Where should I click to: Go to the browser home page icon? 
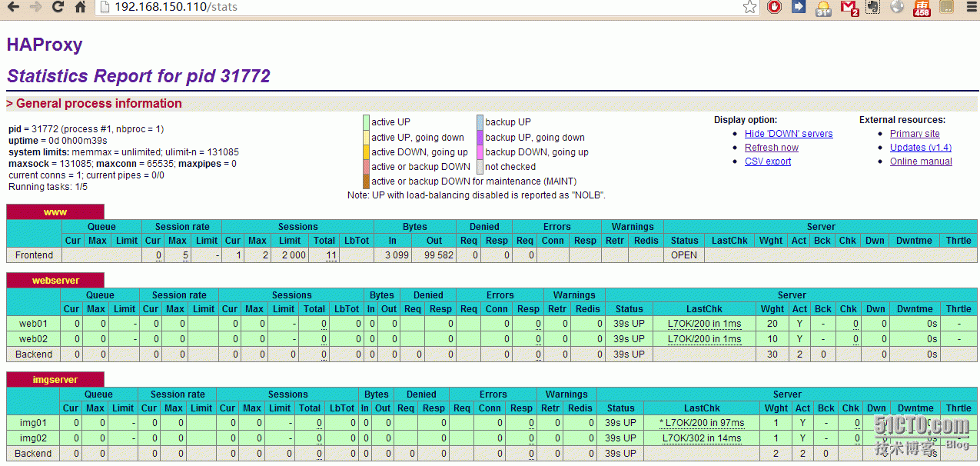click(80, 8)
